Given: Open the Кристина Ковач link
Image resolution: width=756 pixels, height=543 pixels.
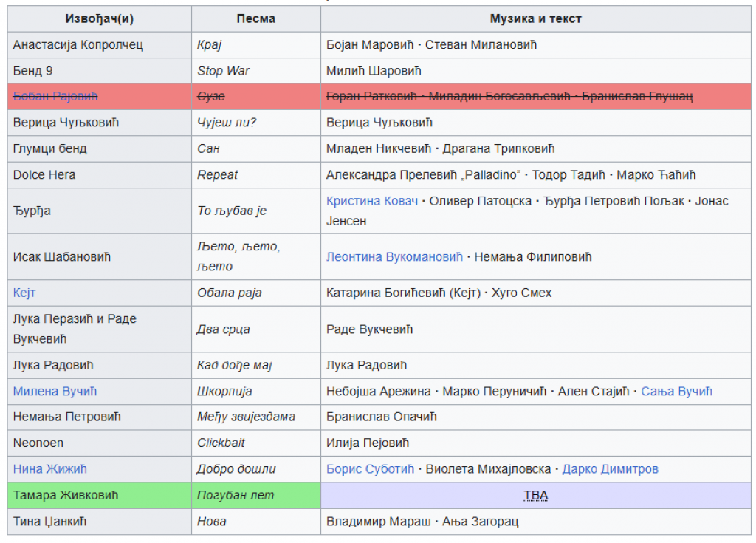Looking at the screenshot, I should (372, 201).
